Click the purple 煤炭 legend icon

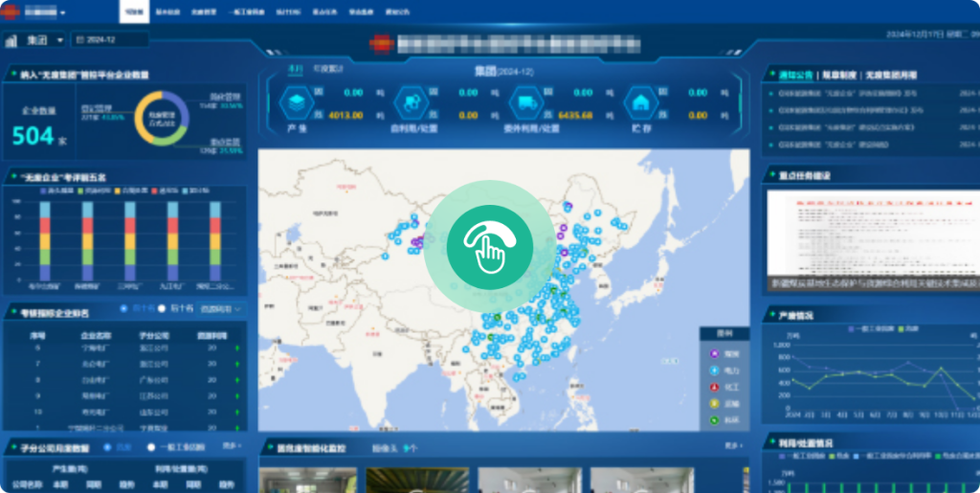pyautogui.click(x=714, y=354)
